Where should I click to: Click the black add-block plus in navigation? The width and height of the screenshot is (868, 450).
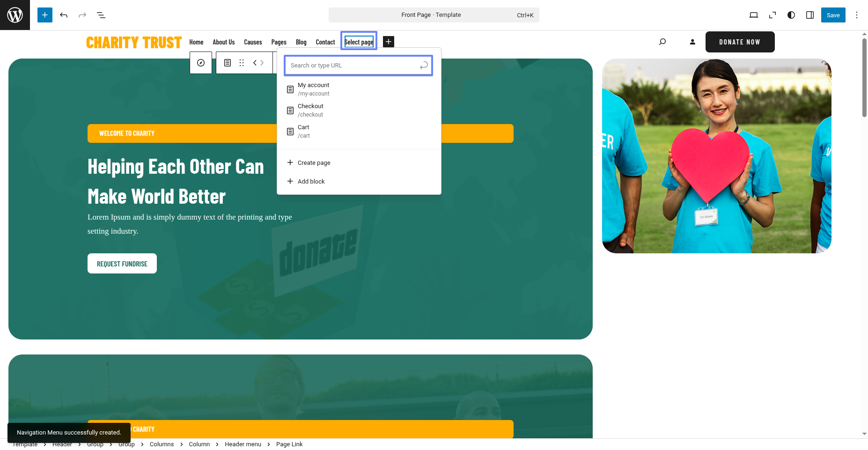click(x=388, y=42)
